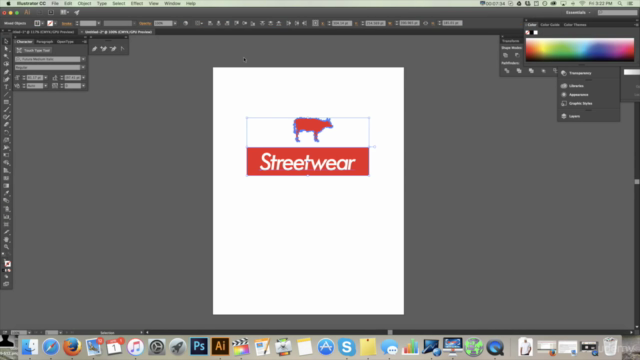Switch to the Transform panel tab
640x360 pixels.
tap(511, 41)
